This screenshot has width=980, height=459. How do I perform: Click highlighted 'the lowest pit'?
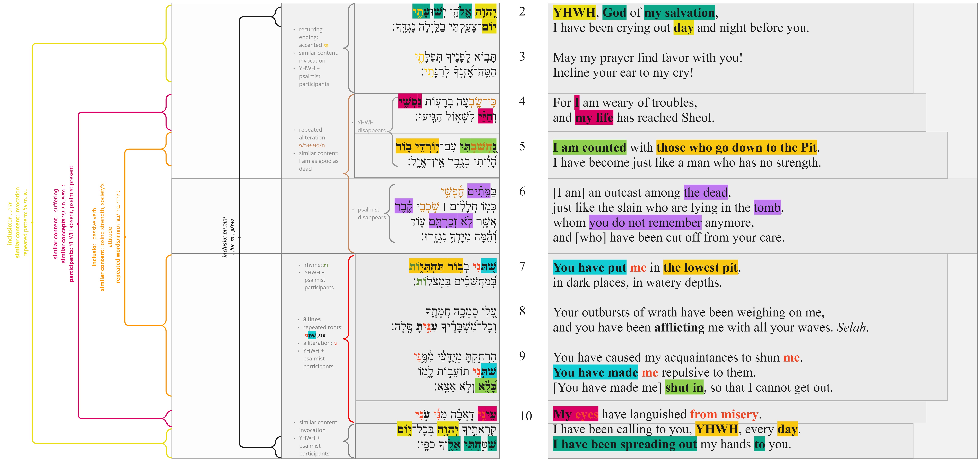coord(701,267)
